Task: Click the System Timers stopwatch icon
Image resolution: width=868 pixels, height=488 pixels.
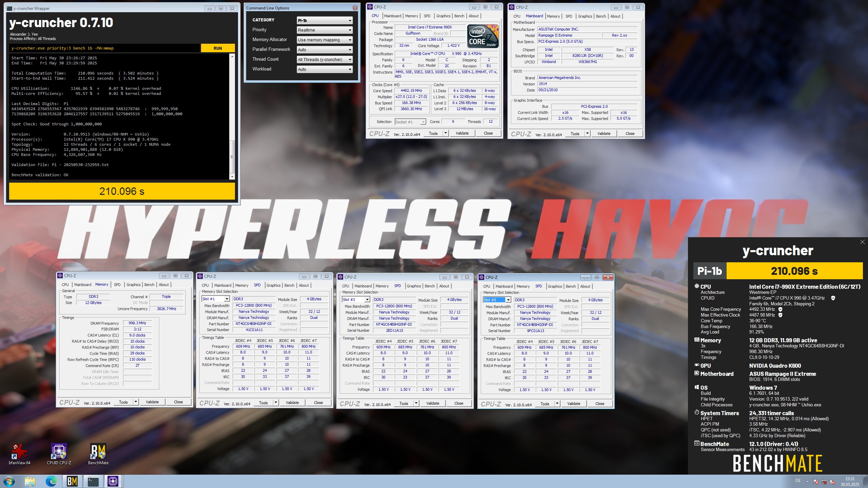Action: pyautogui.click(x=697, y=413)
